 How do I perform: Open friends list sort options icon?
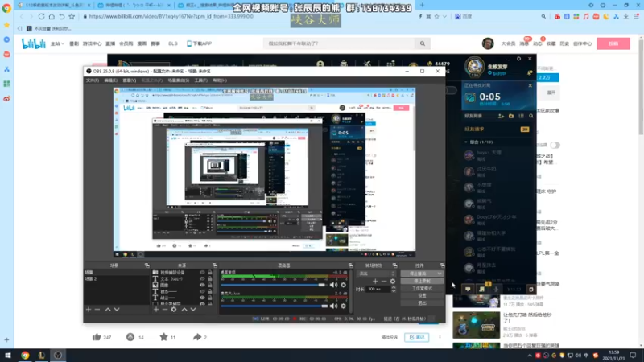(x=521, y=116)
